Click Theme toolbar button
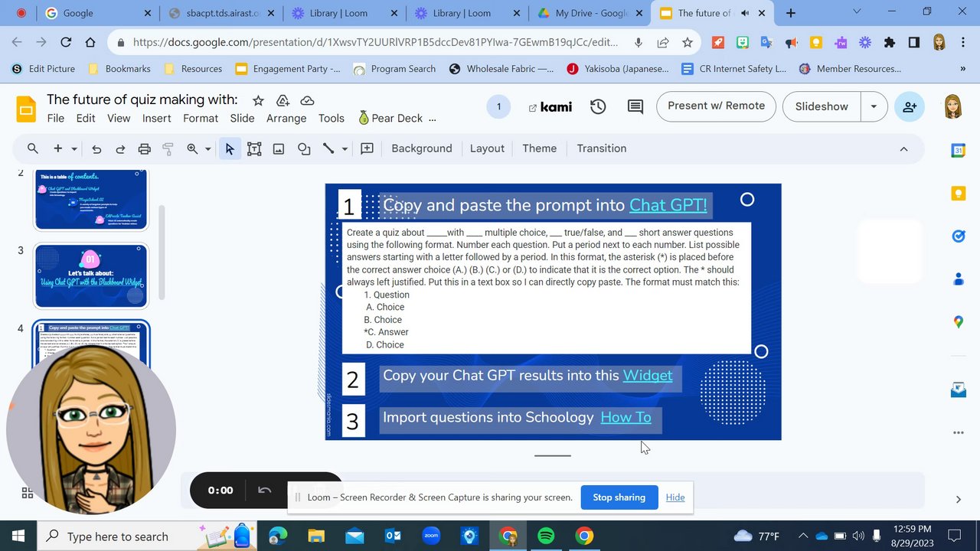 [x=540, y=148]
